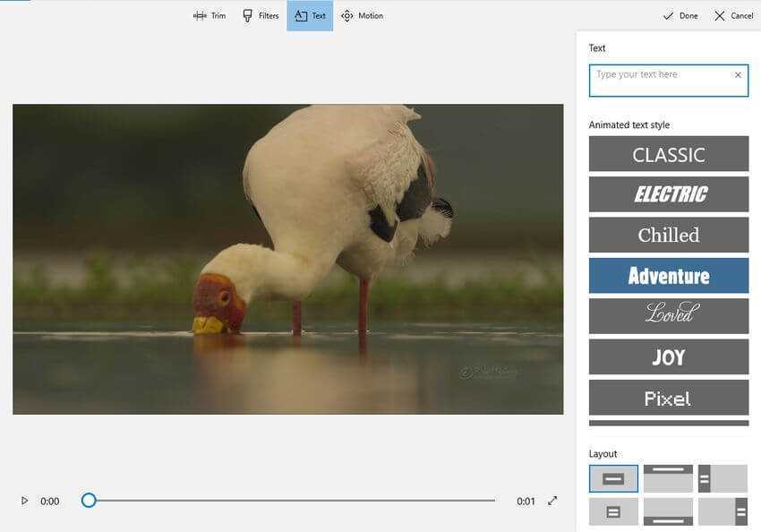Image resolution: width=761 pixels, height=532 pixels.
Task: Open the Motion tool
Action: pos(362,15)
